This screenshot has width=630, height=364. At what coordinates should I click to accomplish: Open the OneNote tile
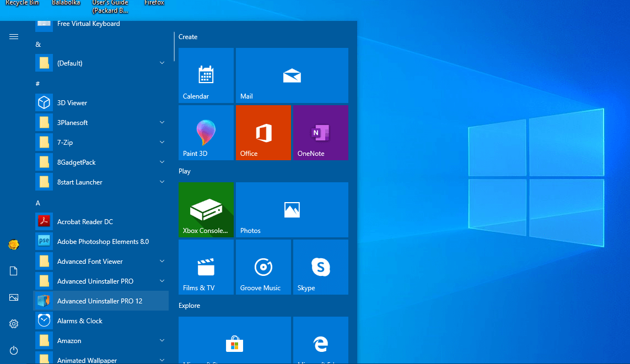(x=321, y=133)
